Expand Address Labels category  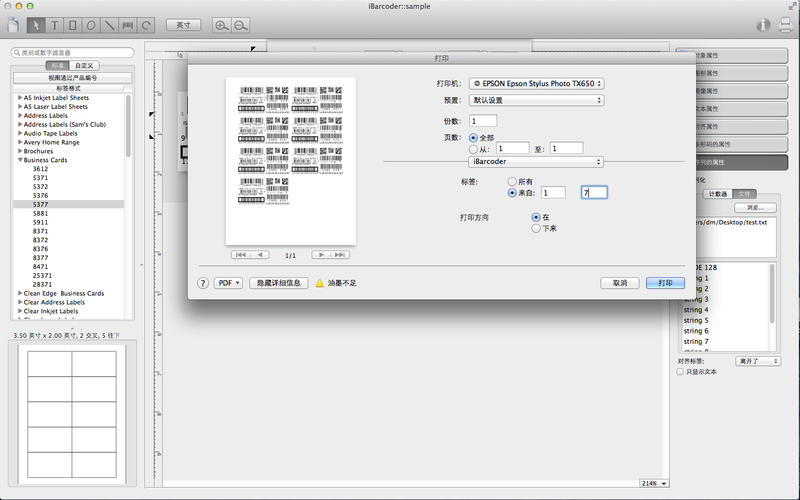(x=20, y=115)
